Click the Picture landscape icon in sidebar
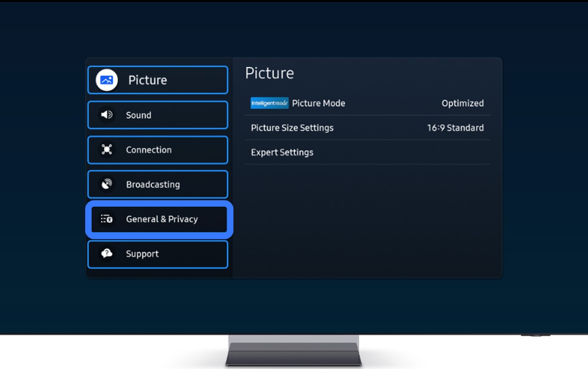588x369 pixels. (x=107, y=80)
